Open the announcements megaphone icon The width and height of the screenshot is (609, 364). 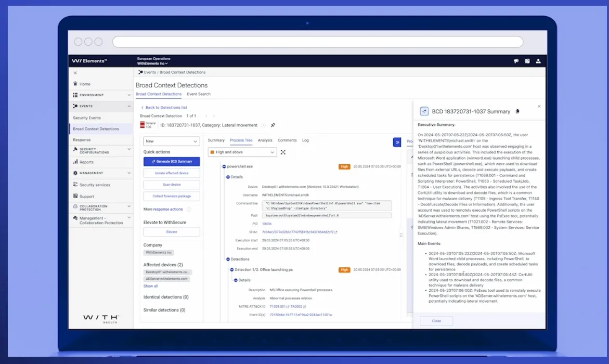point(516,61)
